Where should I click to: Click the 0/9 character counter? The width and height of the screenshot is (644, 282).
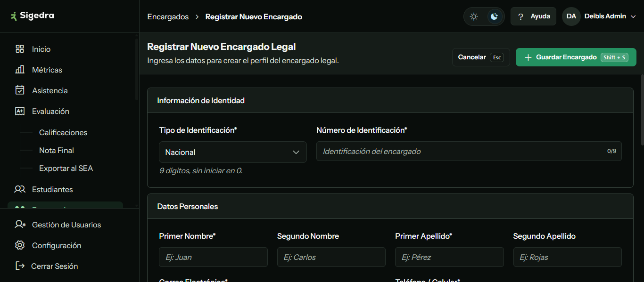(611, 151)
